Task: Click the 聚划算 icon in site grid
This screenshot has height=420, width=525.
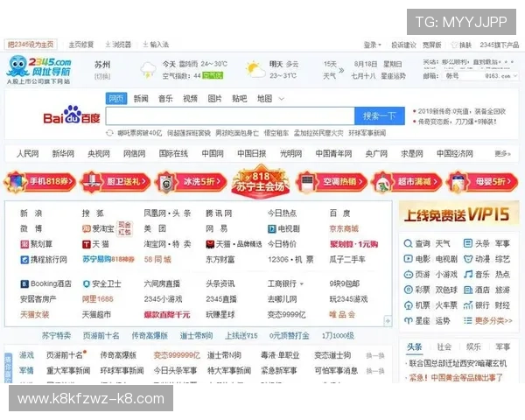Action: pyautogui.click(x=24, y=244)
